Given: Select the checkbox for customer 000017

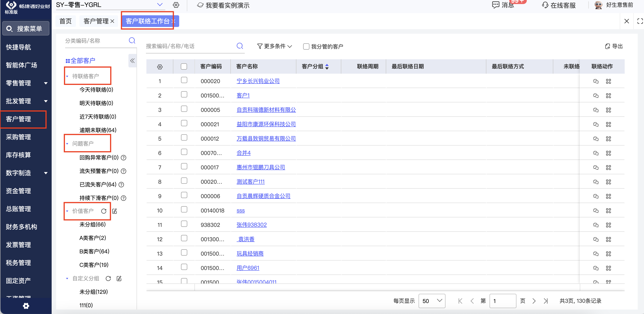Looking at the screenshot, I should pyautogui.click(x=184, y=166).
